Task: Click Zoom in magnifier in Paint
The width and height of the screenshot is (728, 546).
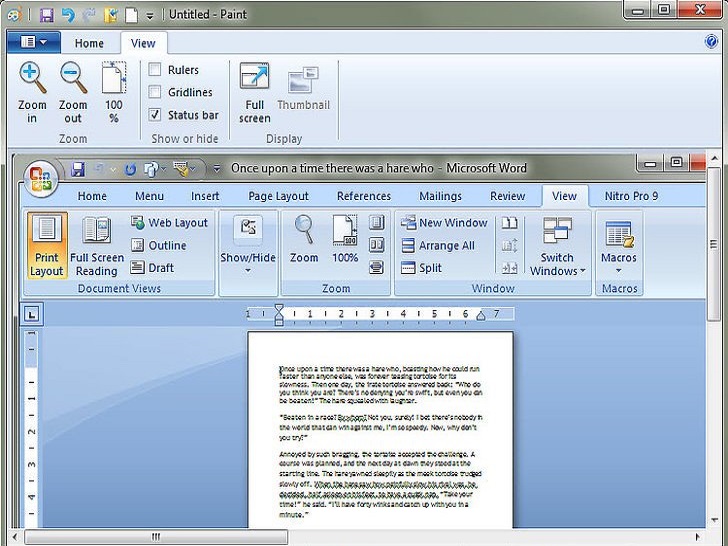Action: pos(32,78)
